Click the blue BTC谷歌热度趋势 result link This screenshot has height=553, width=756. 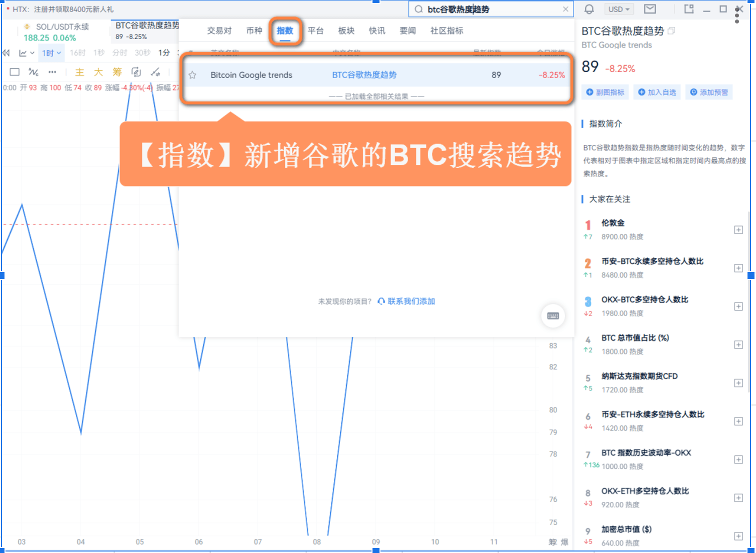[x=364, y=75]
